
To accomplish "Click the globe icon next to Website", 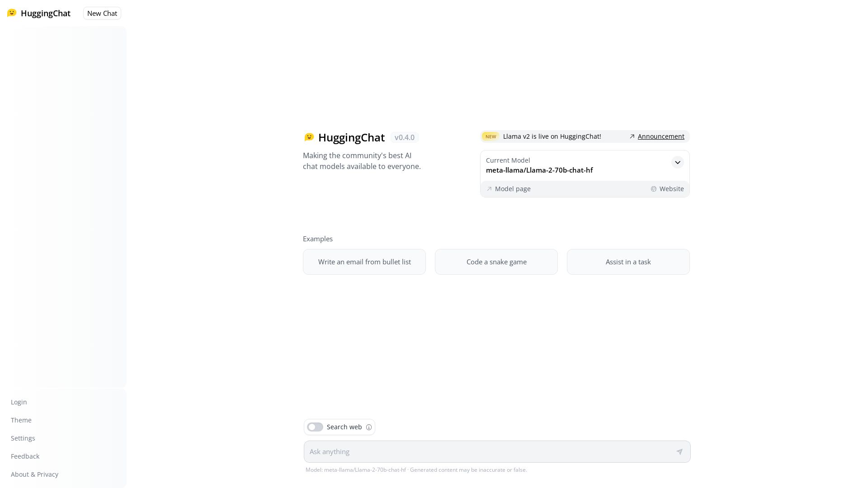I will click(654, 189).
